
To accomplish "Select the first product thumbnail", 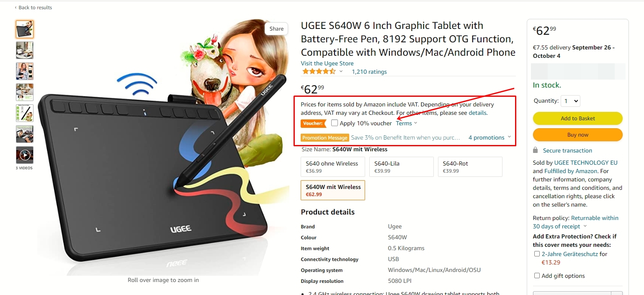I will [25, 29].
